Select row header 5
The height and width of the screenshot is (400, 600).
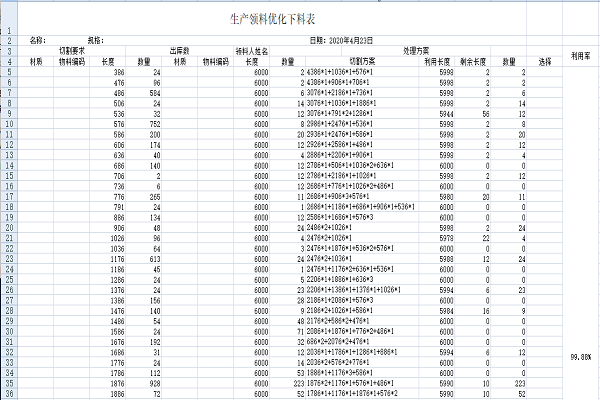coord(9,72)
